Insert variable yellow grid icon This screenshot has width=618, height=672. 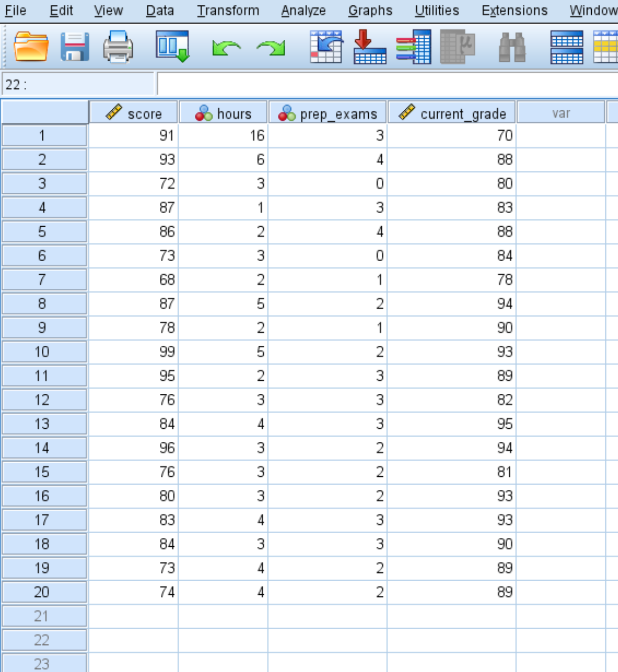(606, 47)
